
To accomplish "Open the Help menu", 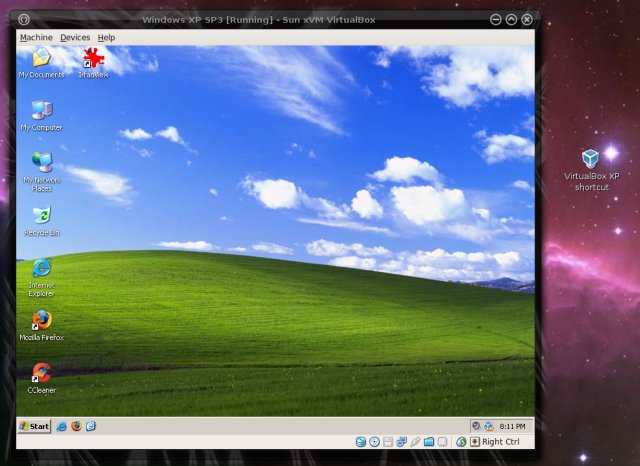I will [106, 38].
